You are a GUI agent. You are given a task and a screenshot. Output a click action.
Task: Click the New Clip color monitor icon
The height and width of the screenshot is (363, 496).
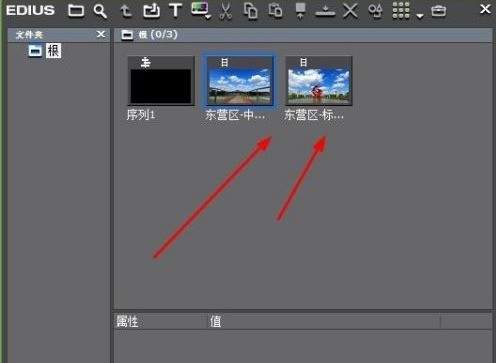pyautogui.click(x=199, y=8)
